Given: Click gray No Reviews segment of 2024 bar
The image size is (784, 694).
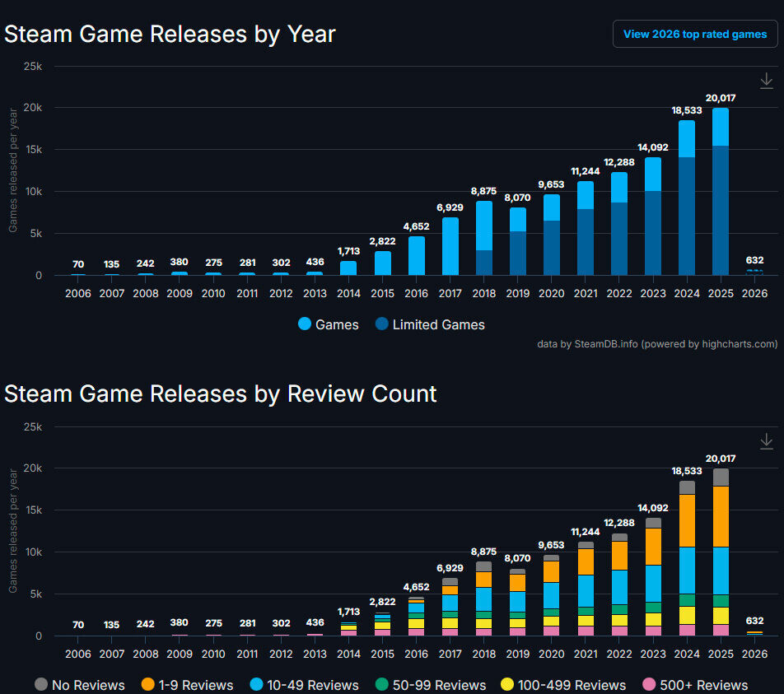Looking at the screenshot, I should tap(687, 487).
